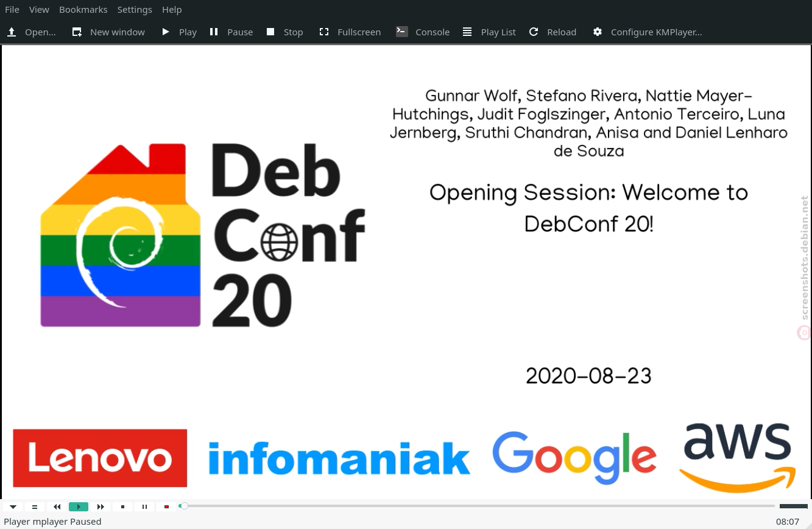The width and height of the screenshot is (812, 529).
Task: Open the View menu
Action: tap(39, 10)
